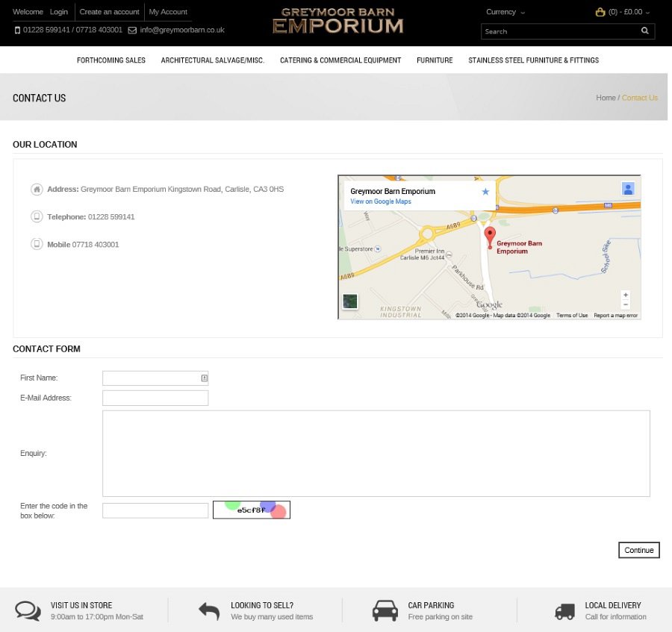Image resolution: width=672 pixels, height=632 pixels.
Task: Click the red map marker pin
Action: 490,237
